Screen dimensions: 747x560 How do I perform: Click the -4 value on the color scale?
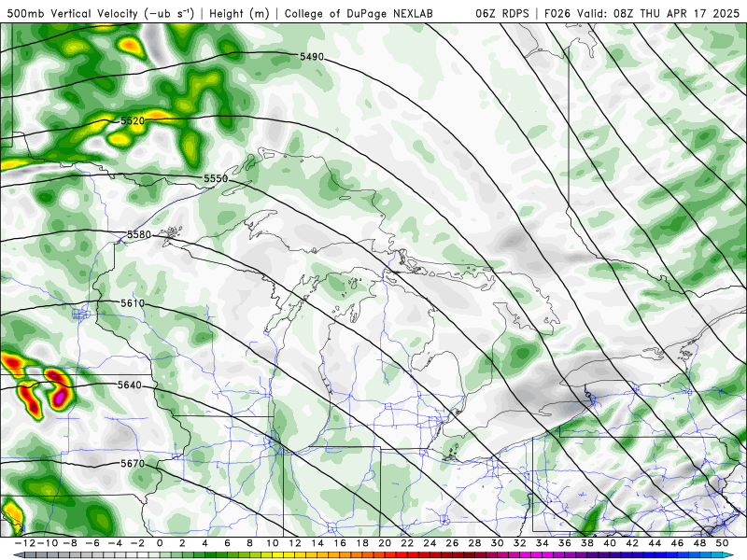115,543
